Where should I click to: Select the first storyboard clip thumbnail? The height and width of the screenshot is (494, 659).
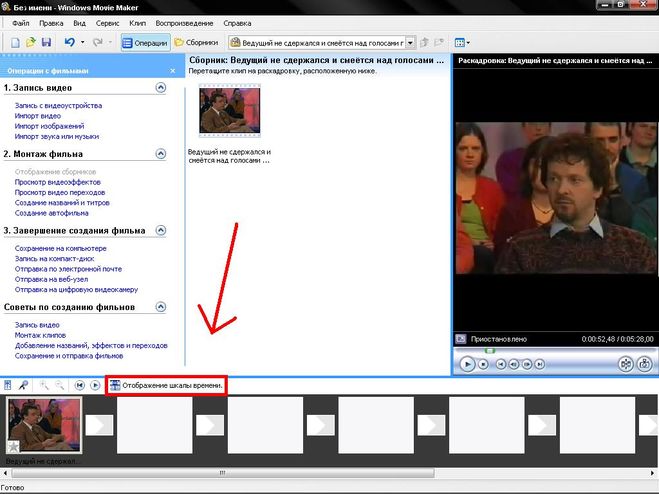click(x=44, y=425)
